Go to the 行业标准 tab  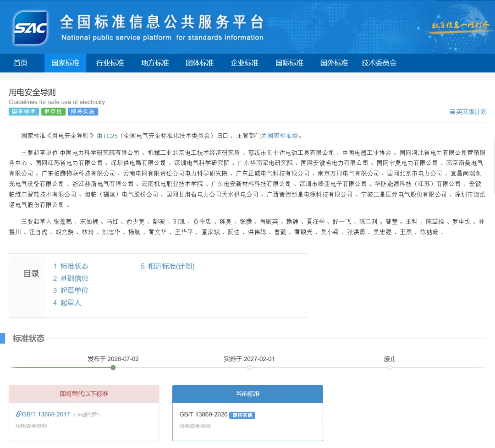pyautogui.click(x=110, y=63)
